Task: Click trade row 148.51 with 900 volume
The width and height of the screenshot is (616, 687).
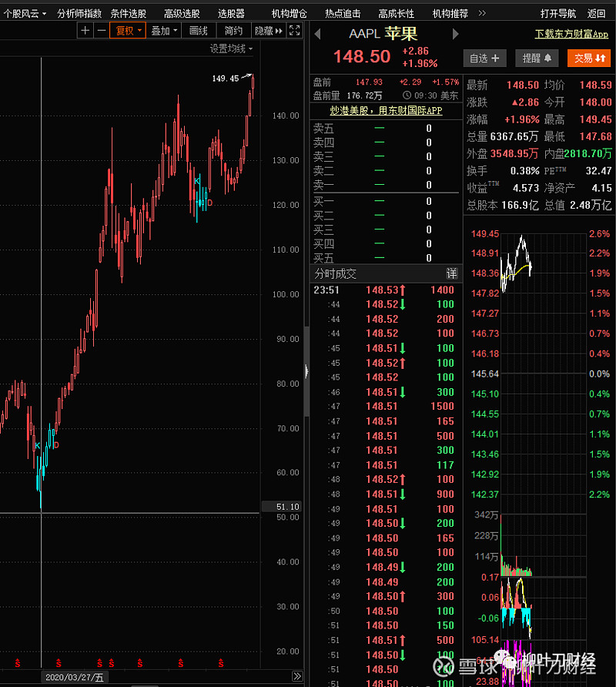Action: (386, 494)
